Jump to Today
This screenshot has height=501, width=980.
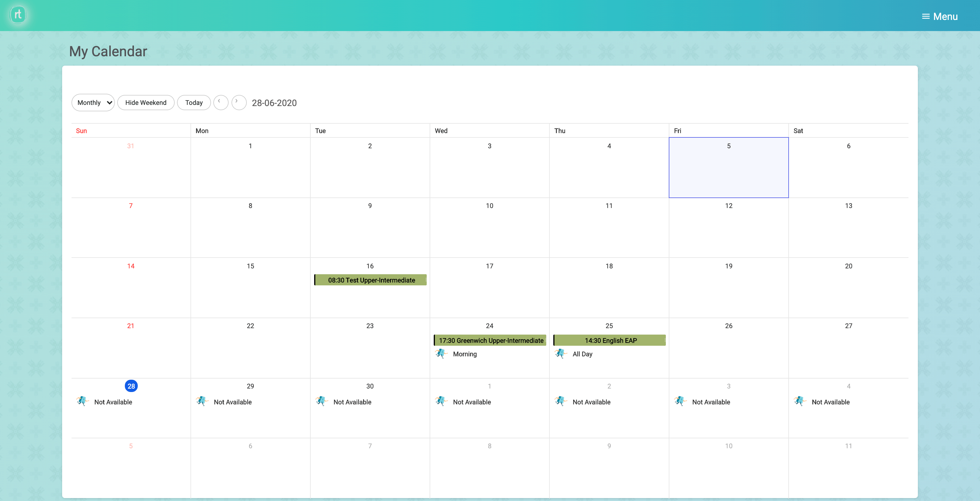pyautogui.click(x=194, y=103)
